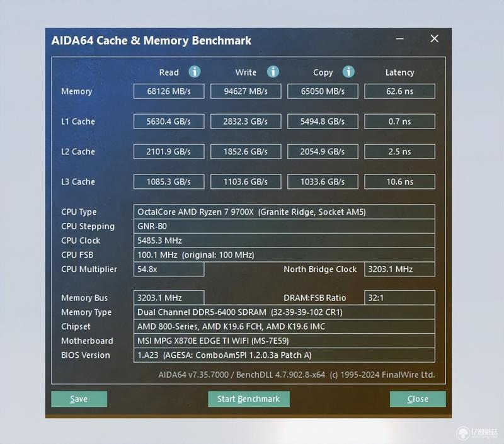Click the CPU FSB value 100.1 MHz
Viewport: 504px width, 444px height.
(284, 255)
